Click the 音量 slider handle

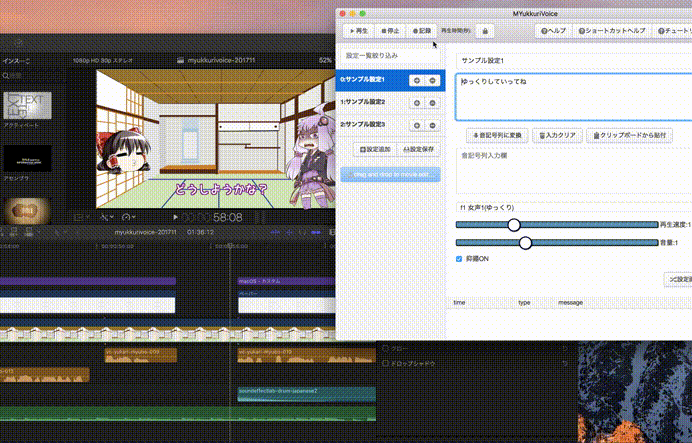[x=525, y=243]
